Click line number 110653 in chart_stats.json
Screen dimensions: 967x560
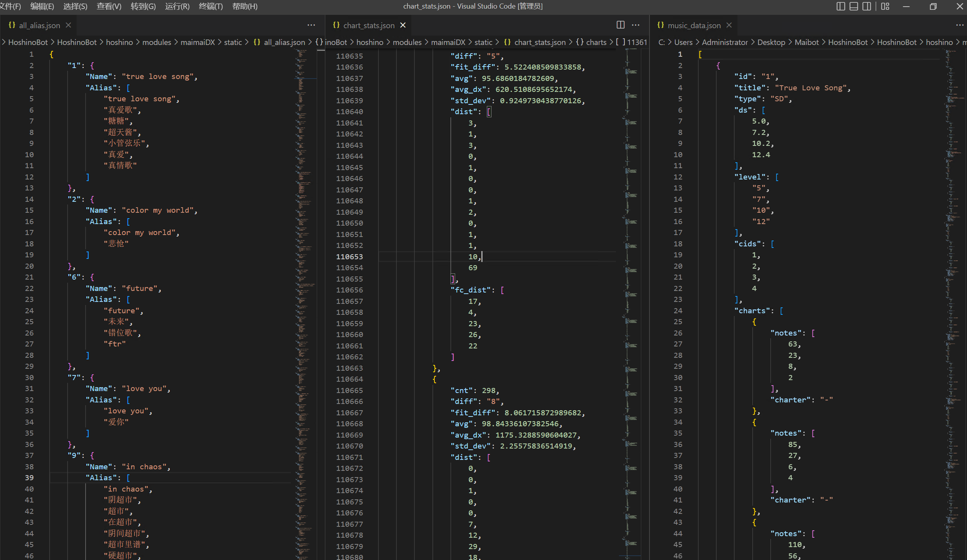350,257
